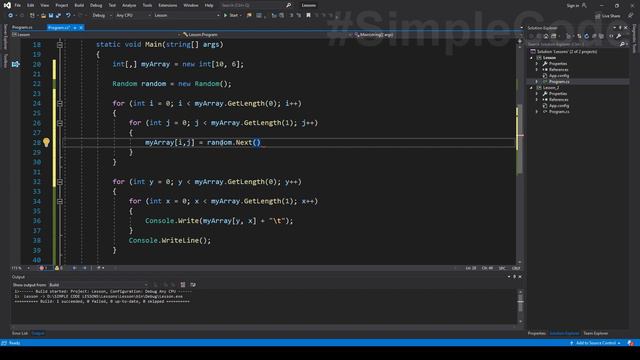Click the Live Share button label
This screenshot has width=640, height=360.
(x=611, y=16)
